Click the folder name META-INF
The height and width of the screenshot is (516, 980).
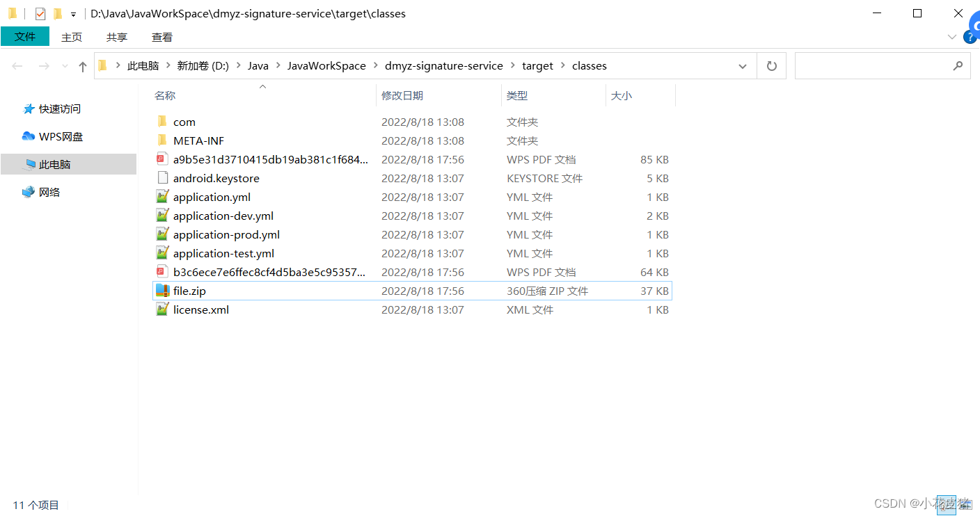(x=199, y=140)
